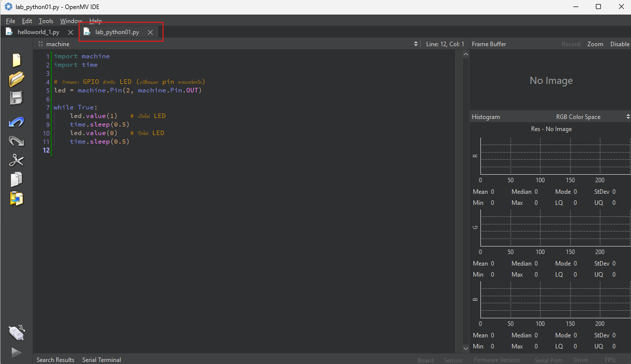Show the Serial Terminal panel
The image size is (631, 364).
point(101,359)
